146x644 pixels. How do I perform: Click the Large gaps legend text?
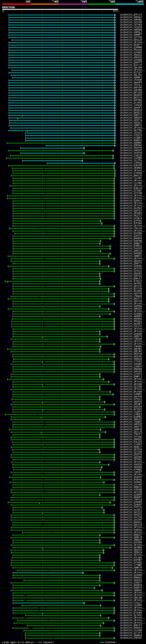coord(28,642)
